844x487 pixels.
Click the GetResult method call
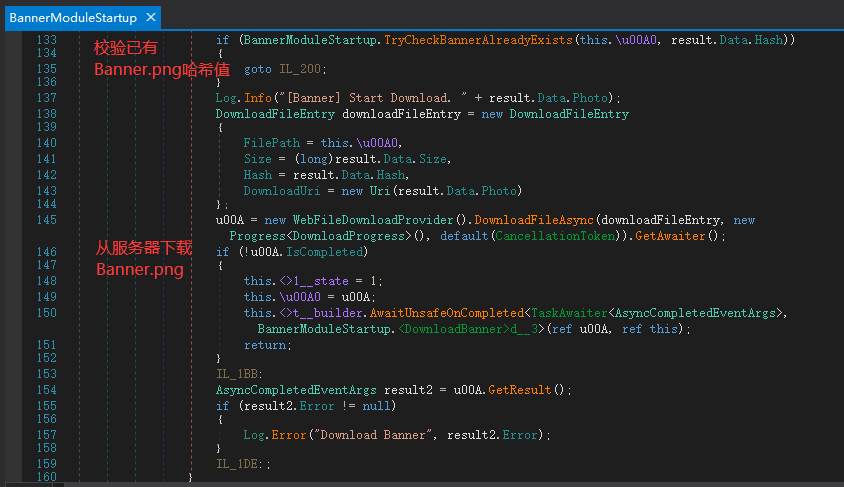[519, 390]
